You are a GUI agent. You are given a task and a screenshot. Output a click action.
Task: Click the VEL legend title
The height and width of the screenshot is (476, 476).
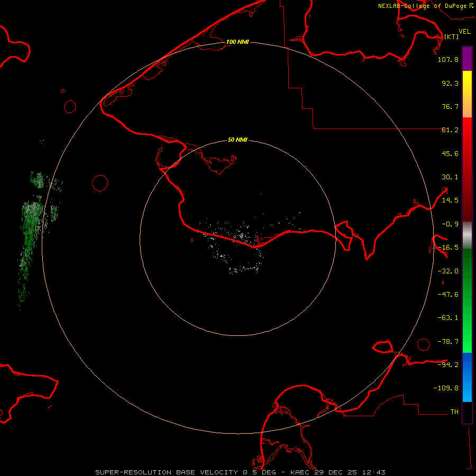(x=464, y=32)
